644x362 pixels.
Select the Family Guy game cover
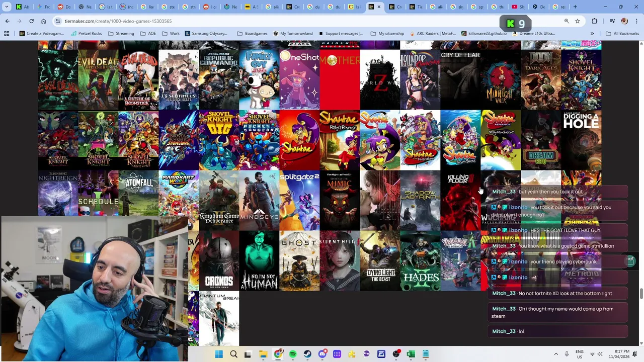259,79
